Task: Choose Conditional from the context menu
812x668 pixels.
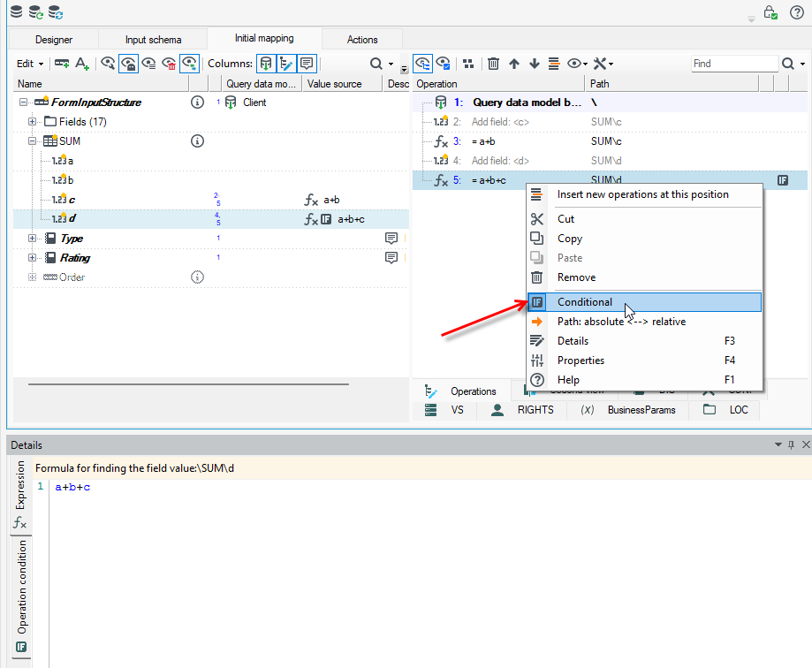Action: (x=645, y=302)
